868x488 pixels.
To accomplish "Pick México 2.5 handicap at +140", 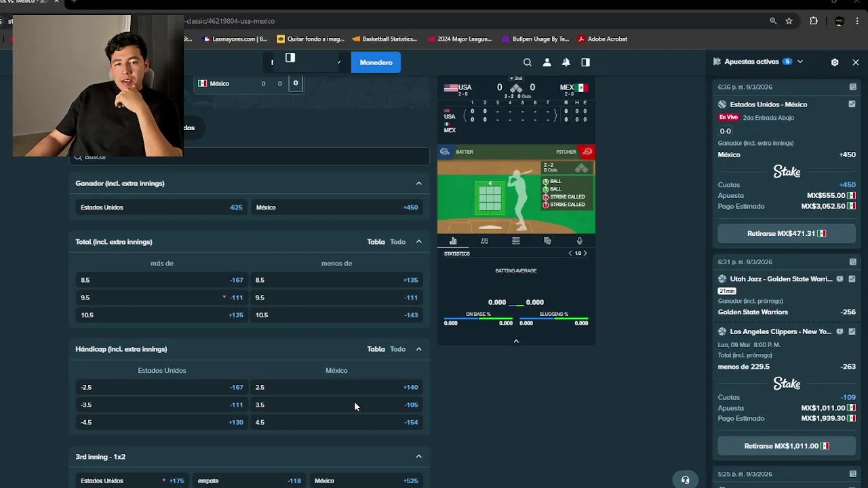I will click(337, 387).
